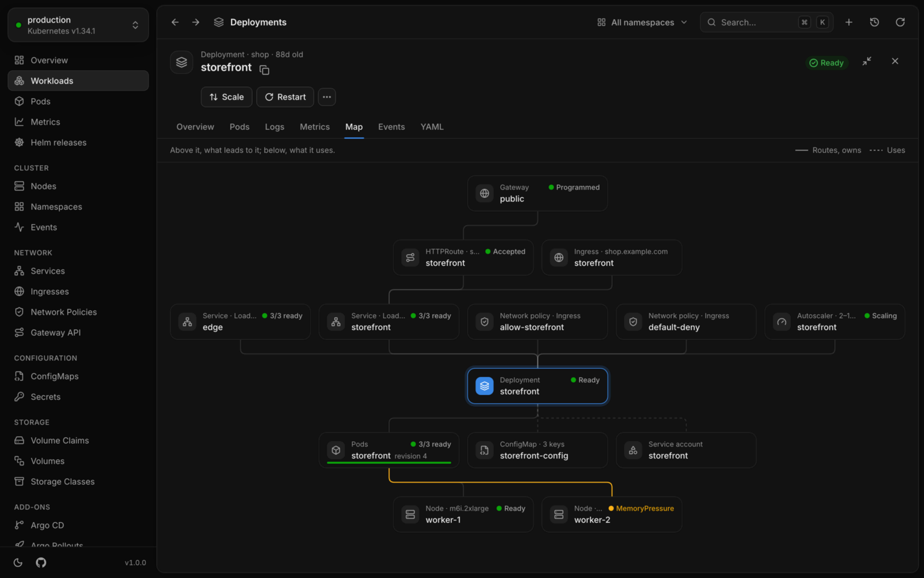Viewport: 924px width, 578px height.
Task: Click the storefront-config ConfigMap icon
Action: point(484,450)
